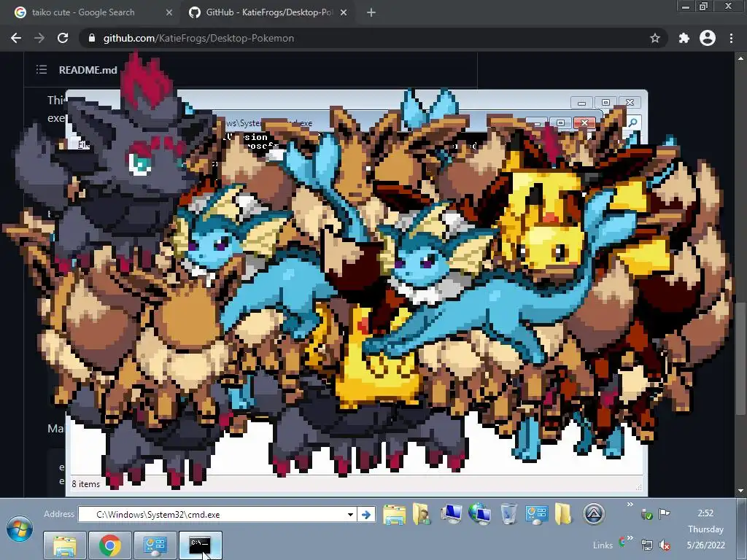This screenshot has height=560, width=747.
Task: Open Control Panel taskbar button
Action: [155, 545]
